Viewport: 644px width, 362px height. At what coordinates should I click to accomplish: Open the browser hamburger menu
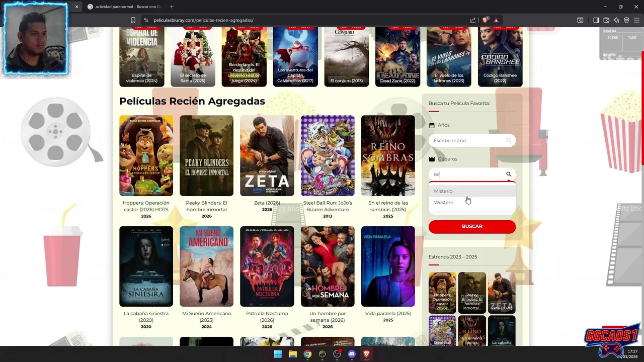(636, 20)
